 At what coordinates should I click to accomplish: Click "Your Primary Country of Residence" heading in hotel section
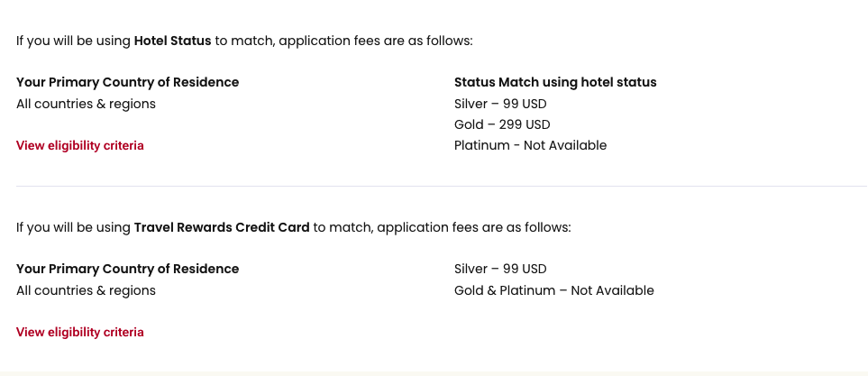(x=127, y=82)
